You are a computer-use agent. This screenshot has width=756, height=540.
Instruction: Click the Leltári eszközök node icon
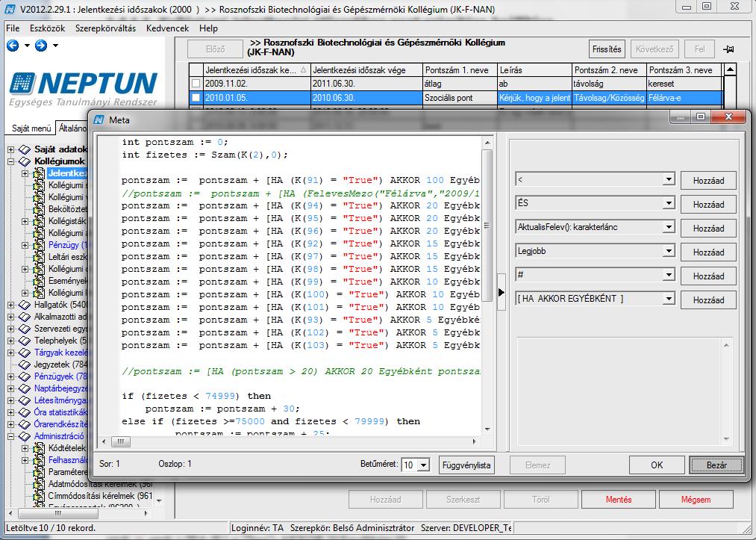(x=39, y=257)
